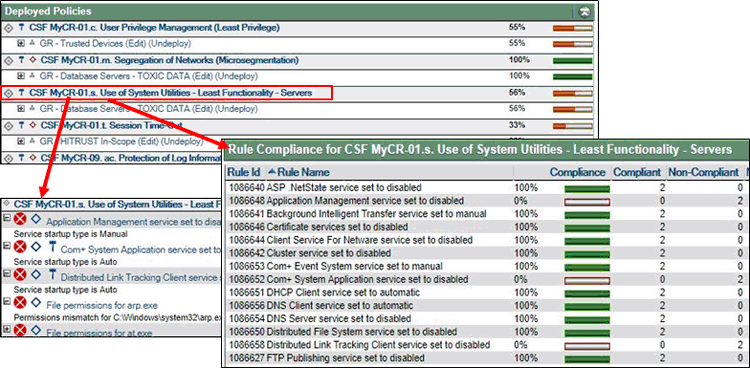Click blue diamond icon for Distributed Link Tracking
The width and height of the screenshot is (750, 368).
35,274
